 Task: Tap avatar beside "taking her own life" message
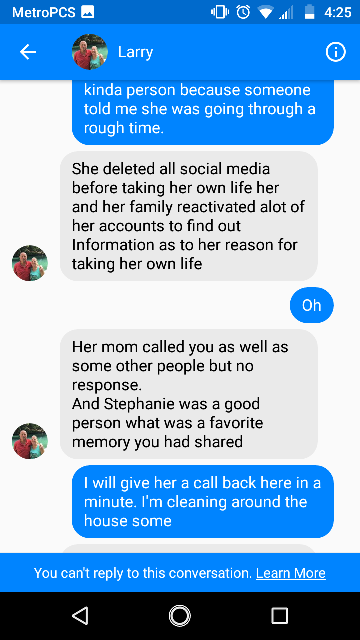coord(30,263)
